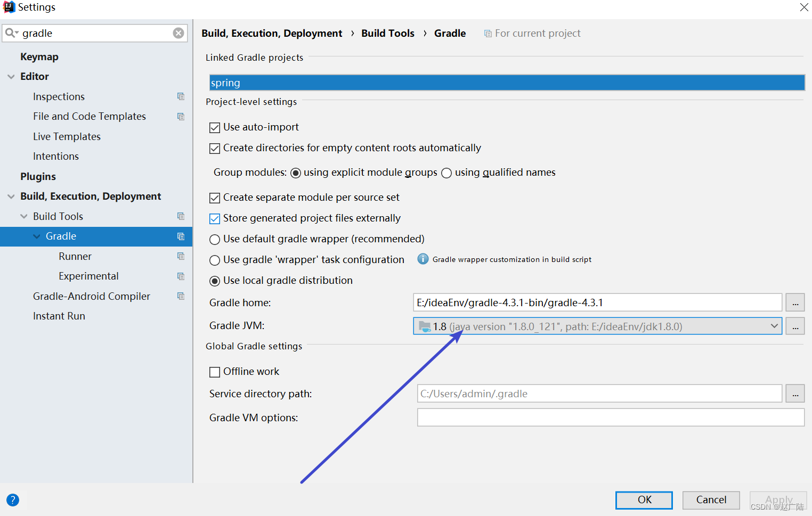Toggle Create directories for empty content roots

pyautogui.click(x=215, y=149)
